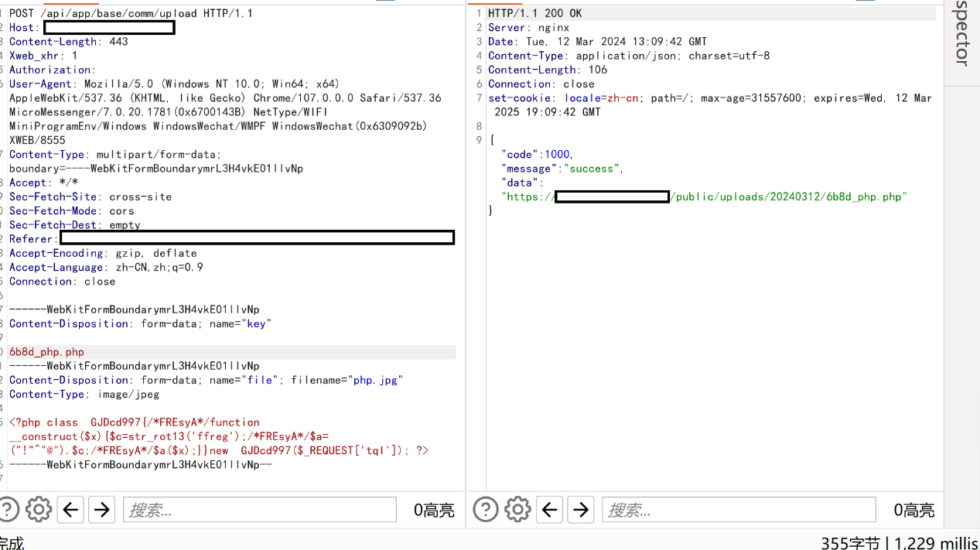The height and width of the screenshot is (550, 980).
Task: Click Connection: close in the response
Action: [541, 84]
